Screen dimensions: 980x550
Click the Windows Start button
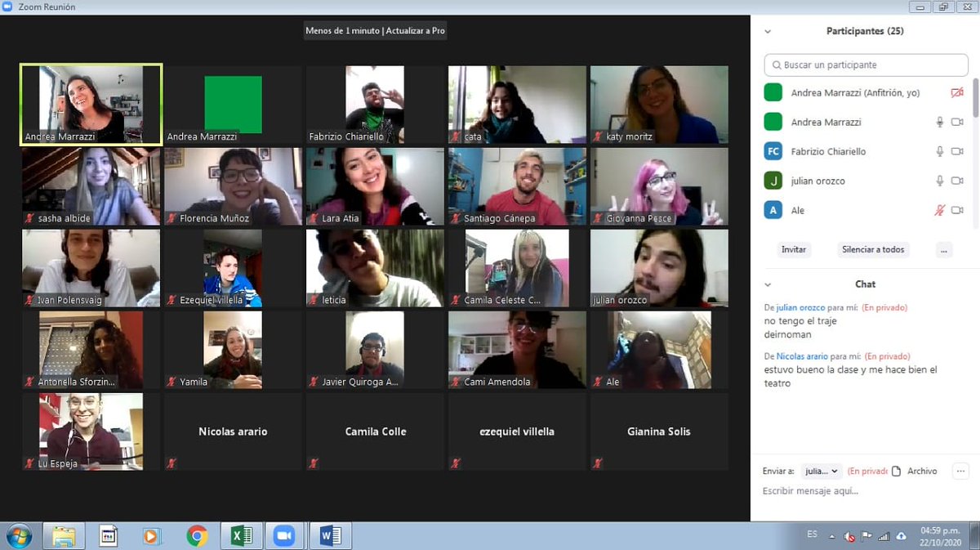(18, 536)
